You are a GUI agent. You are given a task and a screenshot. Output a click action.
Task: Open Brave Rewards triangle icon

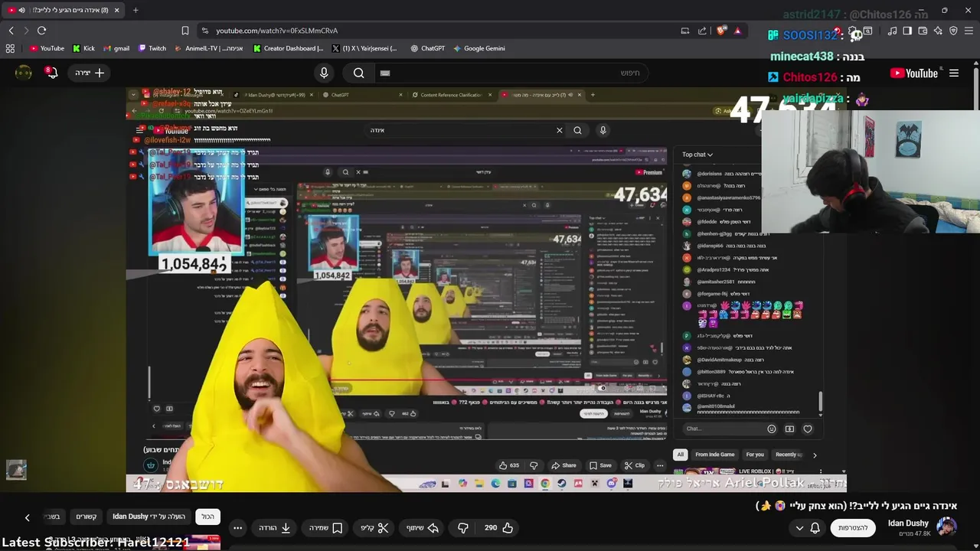click(x=737, y=31)
